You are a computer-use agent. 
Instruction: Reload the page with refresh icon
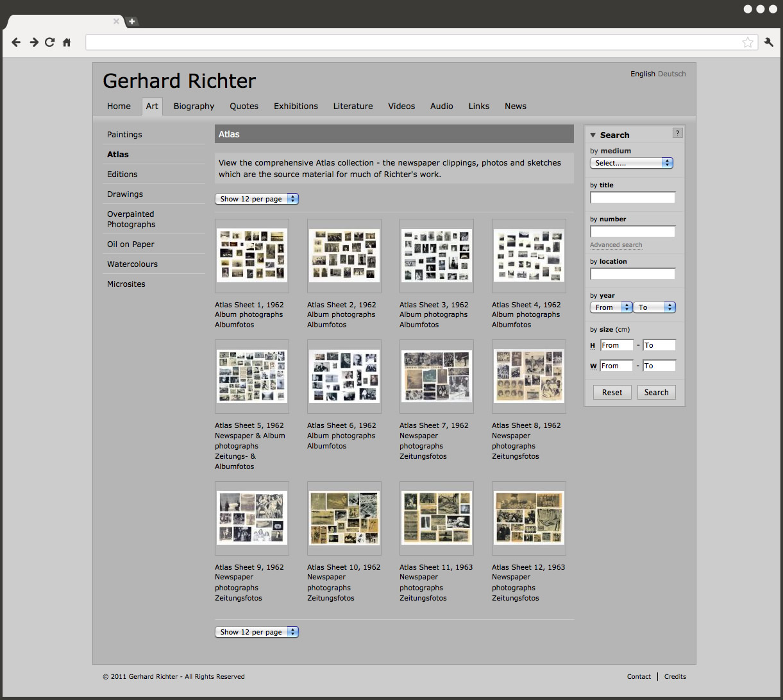[50, 42]
